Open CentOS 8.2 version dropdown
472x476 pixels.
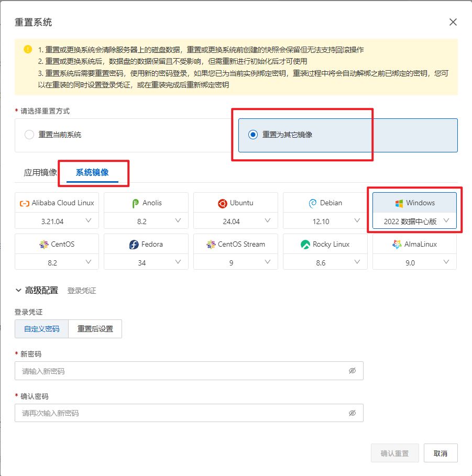click(x=57, y=262)
